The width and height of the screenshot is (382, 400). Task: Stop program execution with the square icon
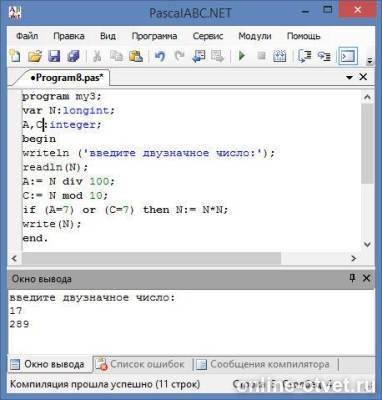coord(261,56)
